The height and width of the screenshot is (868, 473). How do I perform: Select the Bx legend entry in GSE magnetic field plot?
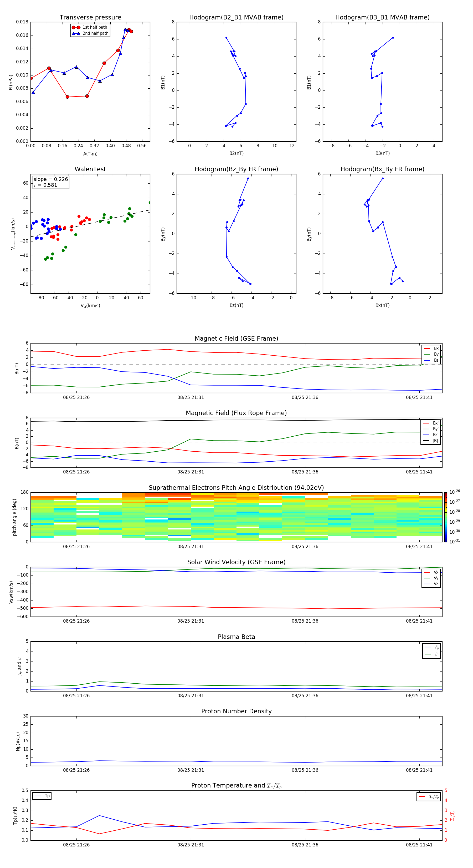coord(431,349)
